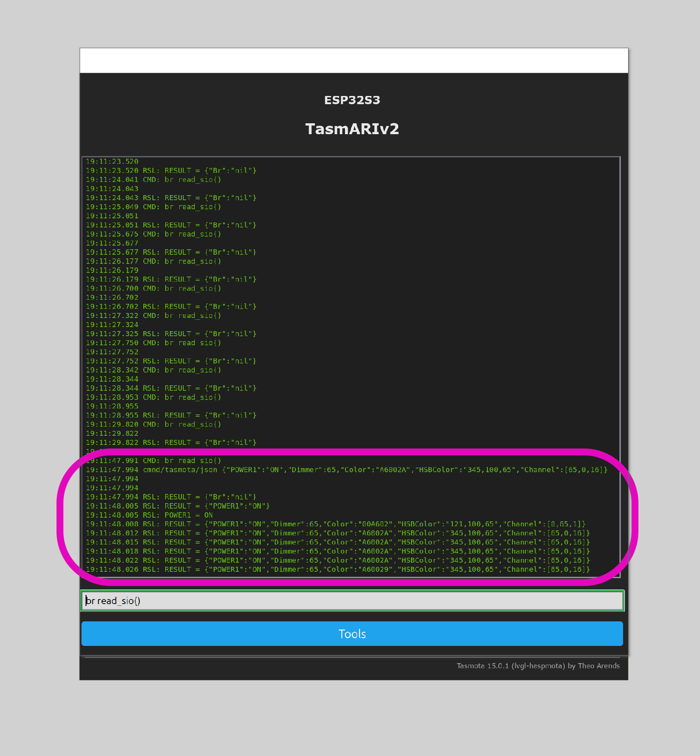This screenshot has width=700, height=756.
Task: Click the command input field with br read_sio()
Action: [x=352, y=601]
